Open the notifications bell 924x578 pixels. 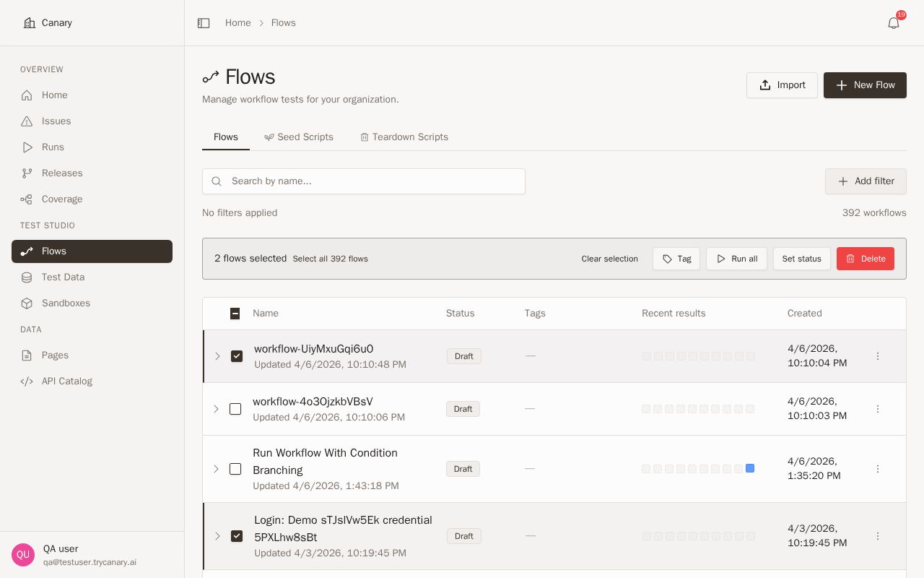coord(894,23)
